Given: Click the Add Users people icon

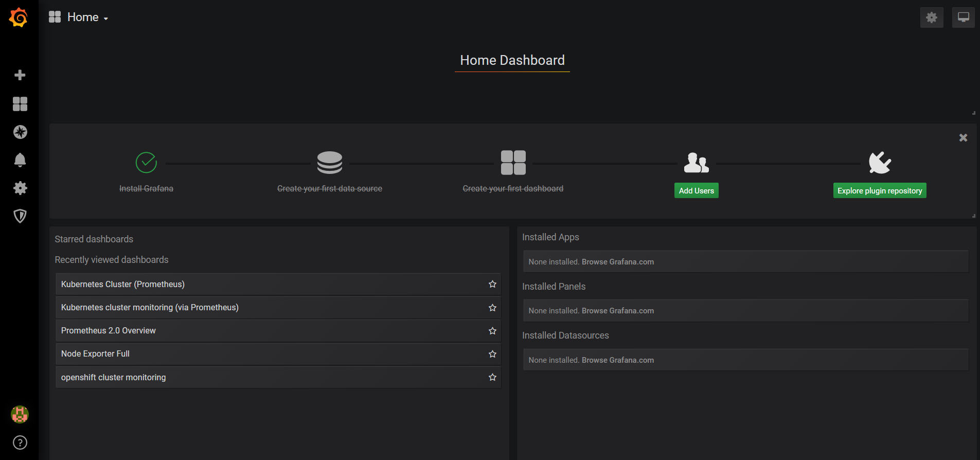Looking at the screenshot, I should tap(697, 163).
